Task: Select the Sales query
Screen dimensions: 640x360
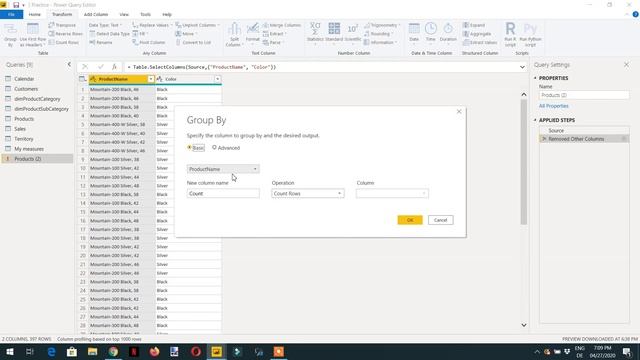Action: [20, 129]
